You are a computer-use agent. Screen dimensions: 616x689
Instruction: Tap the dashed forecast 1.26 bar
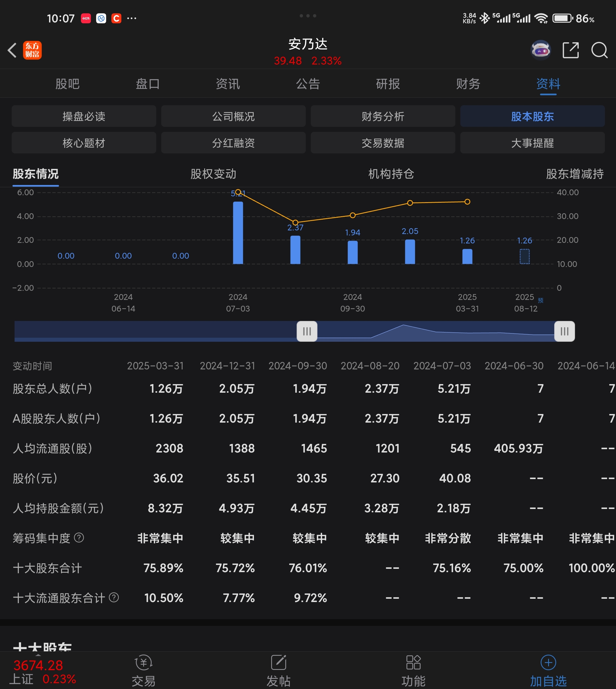[525, 256]
